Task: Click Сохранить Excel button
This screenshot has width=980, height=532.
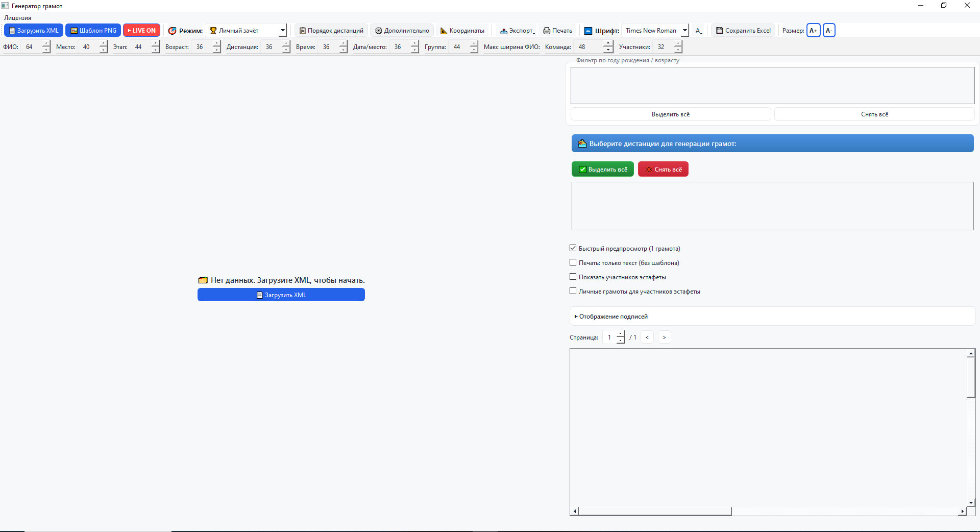Action: coord(743,31)
